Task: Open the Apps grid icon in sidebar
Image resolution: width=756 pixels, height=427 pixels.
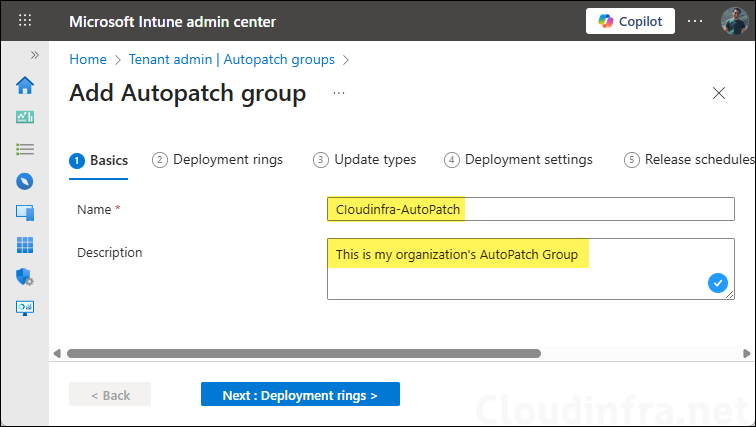Action: pyautogui.click(x=25, y=245)
